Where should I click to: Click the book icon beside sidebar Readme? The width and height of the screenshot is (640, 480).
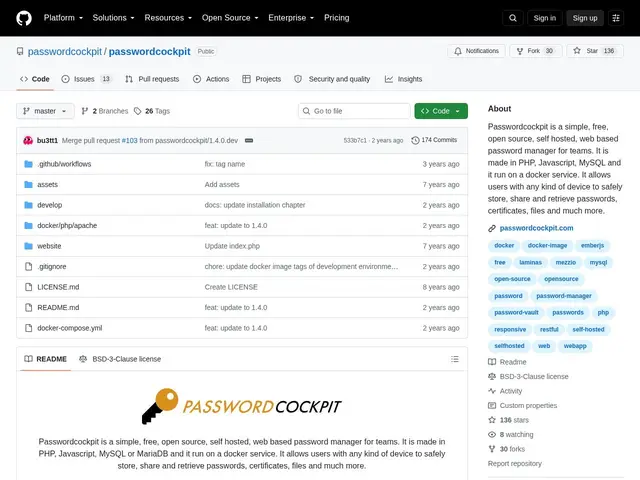tap(492, 362)
